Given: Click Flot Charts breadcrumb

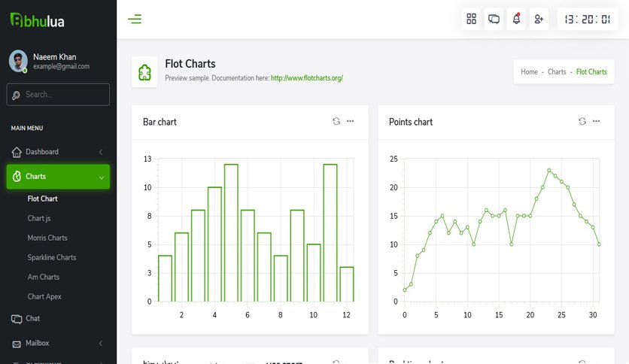Looking at the screenshot, I should [591, 71].
